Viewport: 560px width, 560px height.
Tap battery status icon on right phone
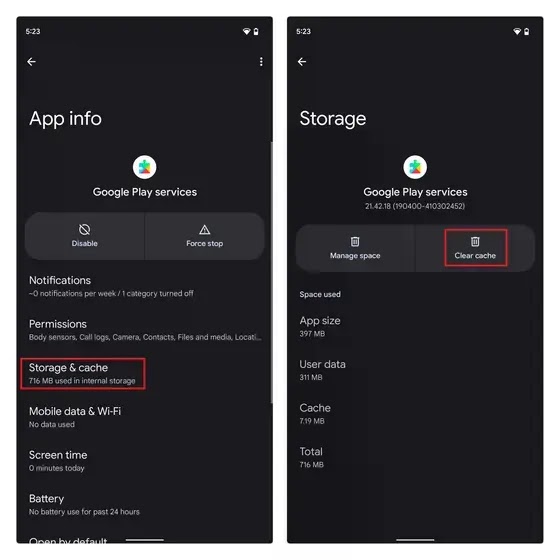[526, 31]
